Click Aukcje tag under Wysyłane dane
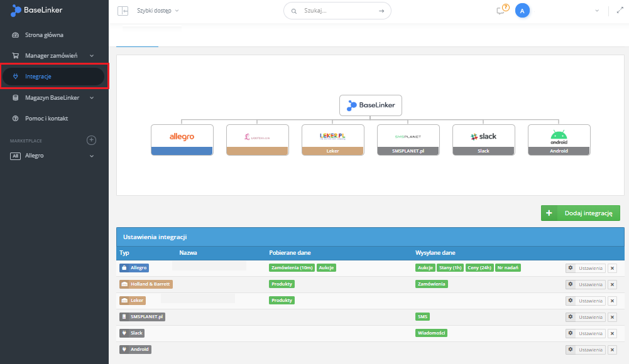 [x=425, y=268]
